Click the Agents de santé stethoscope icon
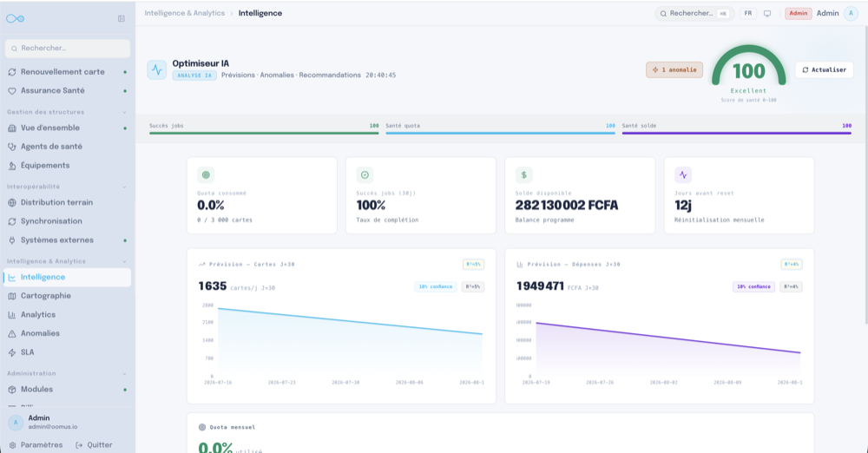Screen dimensions: 868x453 coord(12,147)
